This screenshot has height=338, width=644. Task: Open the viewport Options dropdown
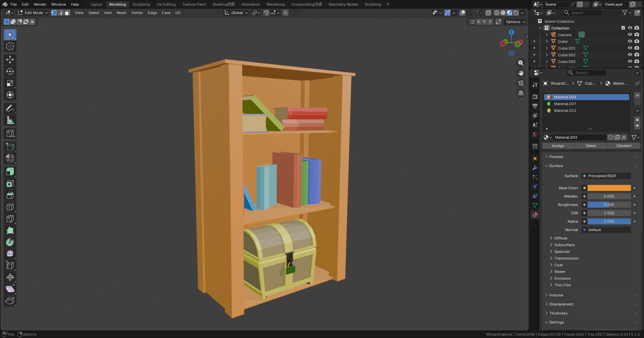[516, 22]
